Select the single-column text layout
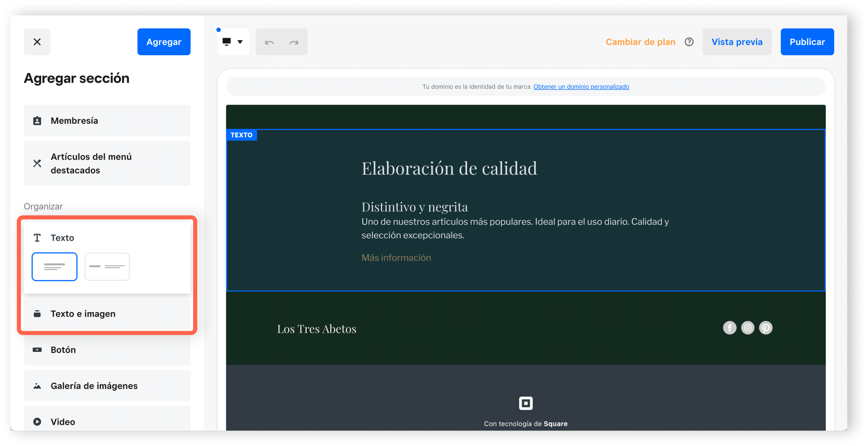 point(55,267)
